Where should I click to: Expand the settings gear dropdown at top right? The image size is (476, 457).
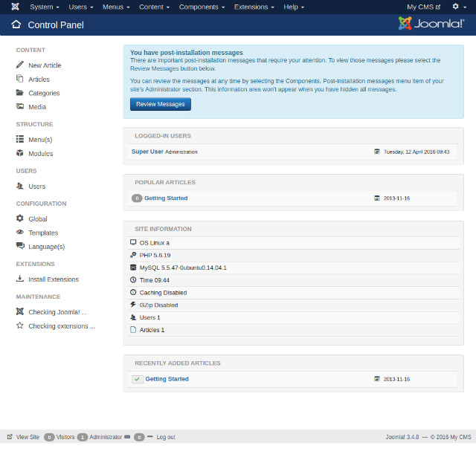pos(459,7)
